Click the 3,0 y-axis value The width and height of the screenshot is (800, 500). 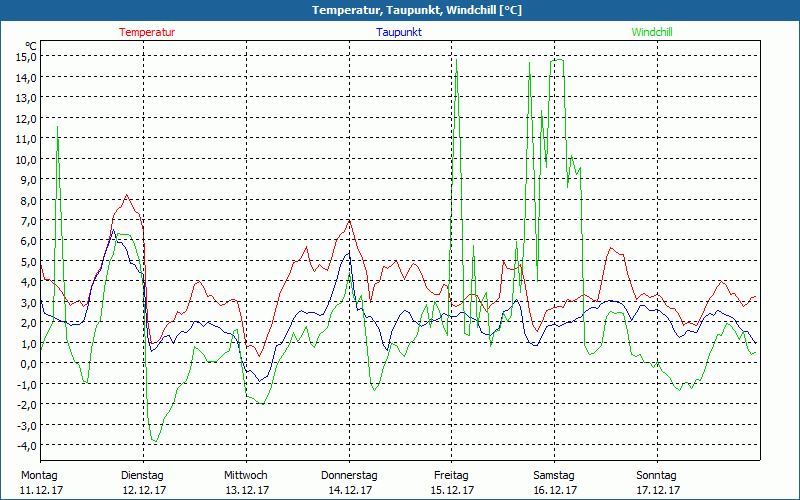tap(29, 303)
